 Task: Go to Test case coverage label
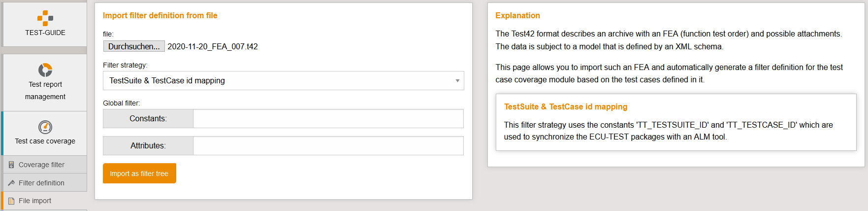(x=45, y=141)
